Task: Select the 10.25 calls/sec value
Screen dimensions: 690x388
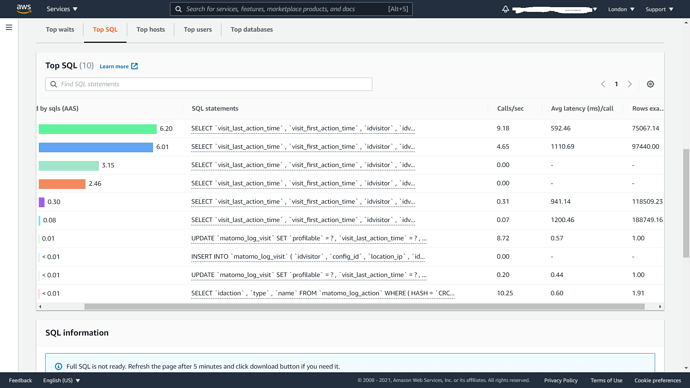Action: [x=505, y=293]
